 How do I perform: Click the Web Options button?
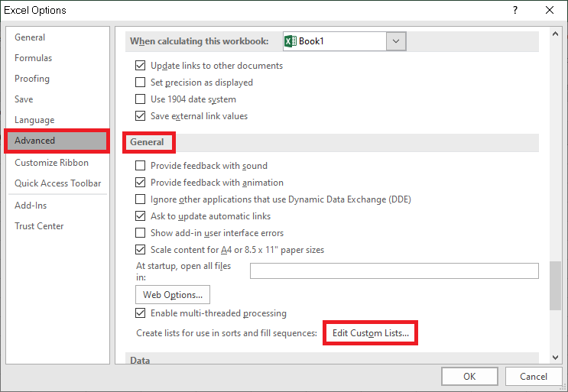[172, 295]
